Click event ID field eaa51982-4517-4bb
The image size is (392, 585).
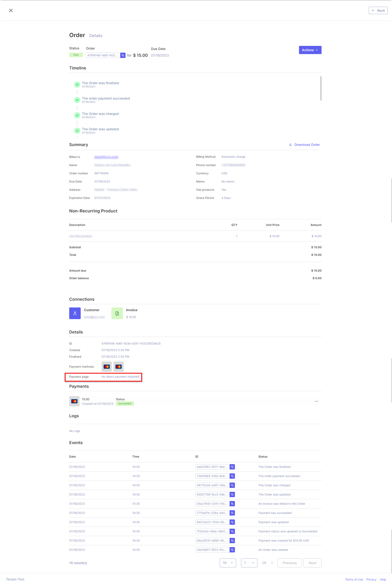[x=212, y=467]
